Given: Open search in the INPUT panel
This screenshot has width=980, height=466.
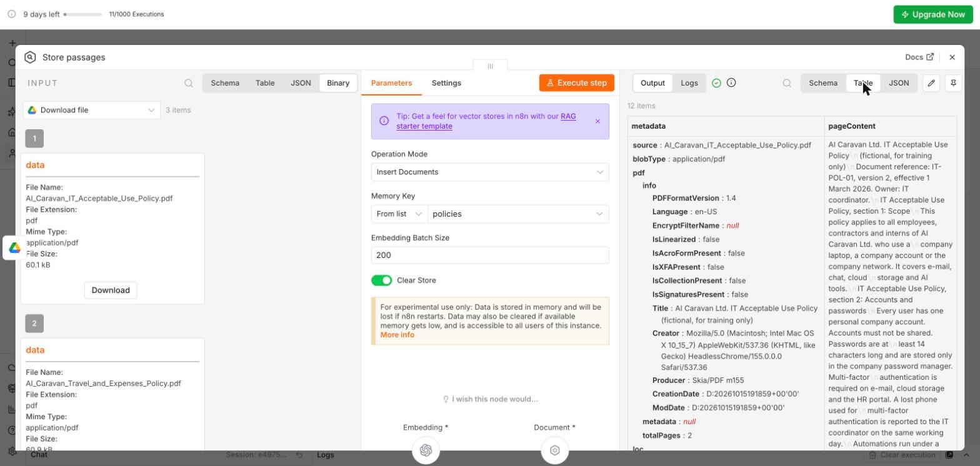Looking at the screenshot, I should pyautogui.click(x=189, y=83).
